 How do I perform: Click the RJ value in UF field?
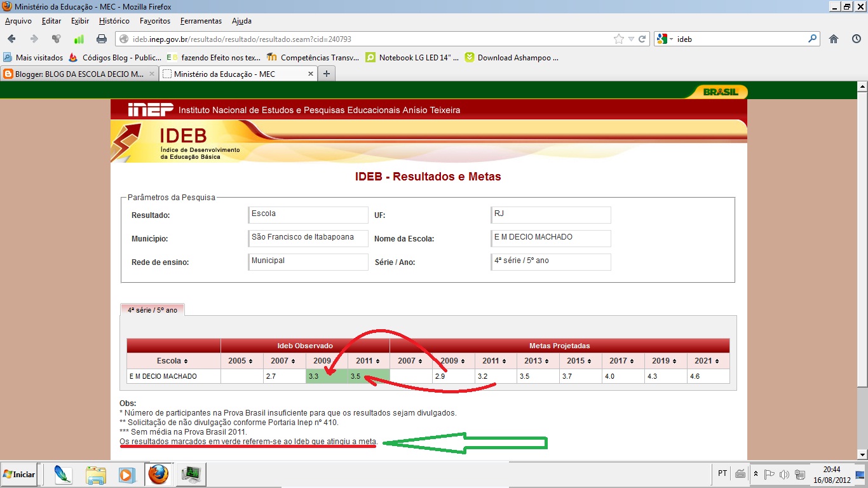pos(551,215)
